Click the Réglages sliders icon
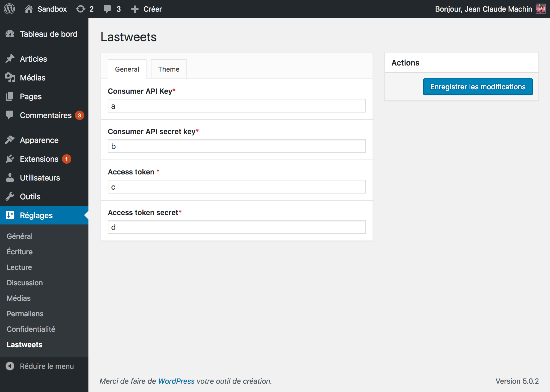550x392 pixels. coord(10,215)
